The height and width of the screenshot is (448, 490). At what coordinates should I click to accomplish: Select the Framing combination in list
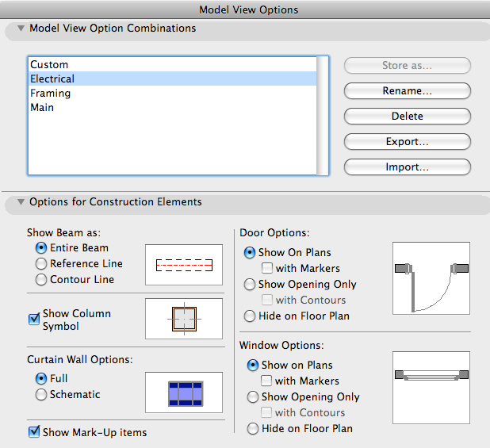51,94
